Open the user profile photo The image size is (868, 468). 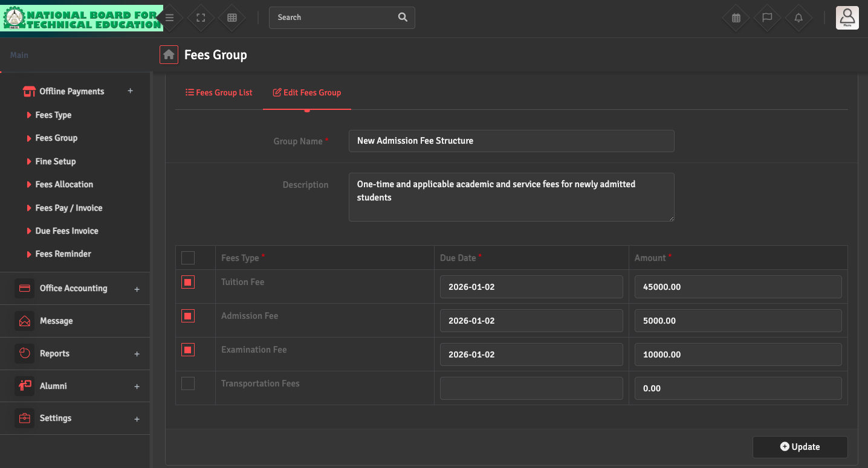click(847, 18)
